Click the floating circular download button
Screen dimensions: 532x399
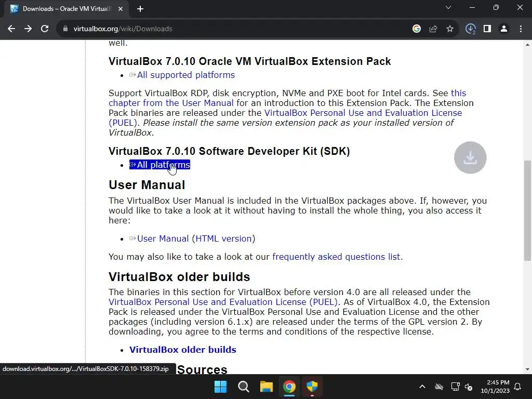[x=470, y=157]
